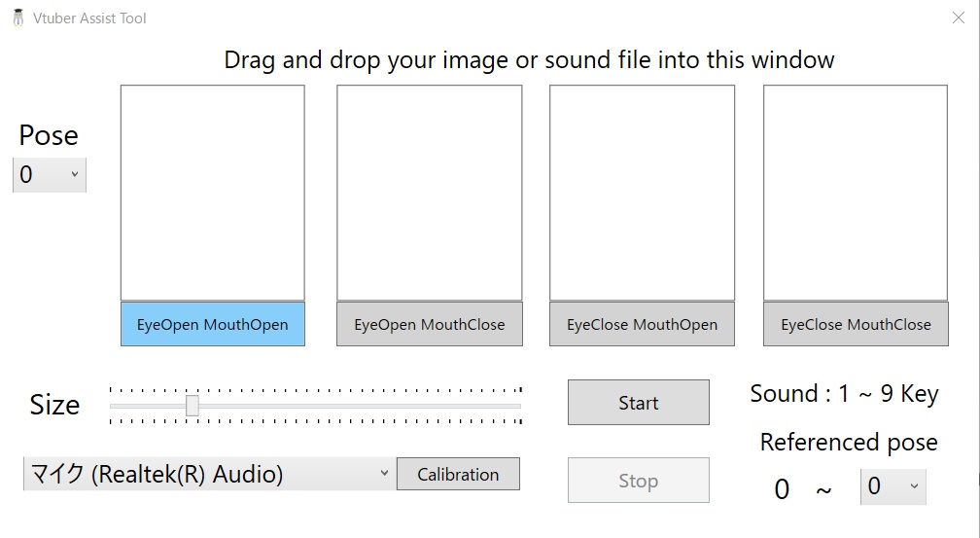Expand the microphone device dropdown
The image size is (980, 538).
[x=210, y=474]
